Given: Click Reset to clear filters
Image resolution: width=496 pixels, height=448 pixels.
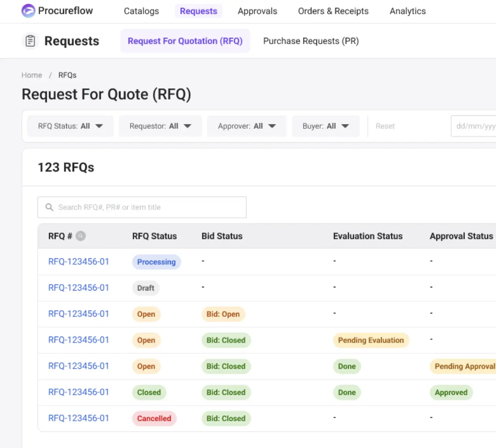Looking at the screenshot, I should [x=385, y=126].
